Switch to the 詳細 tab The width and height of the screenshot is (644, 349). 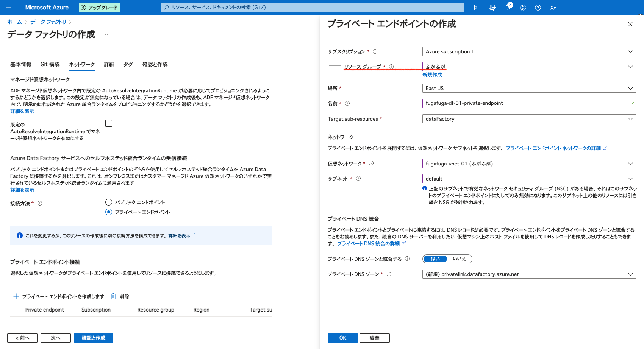coord(109,64)
